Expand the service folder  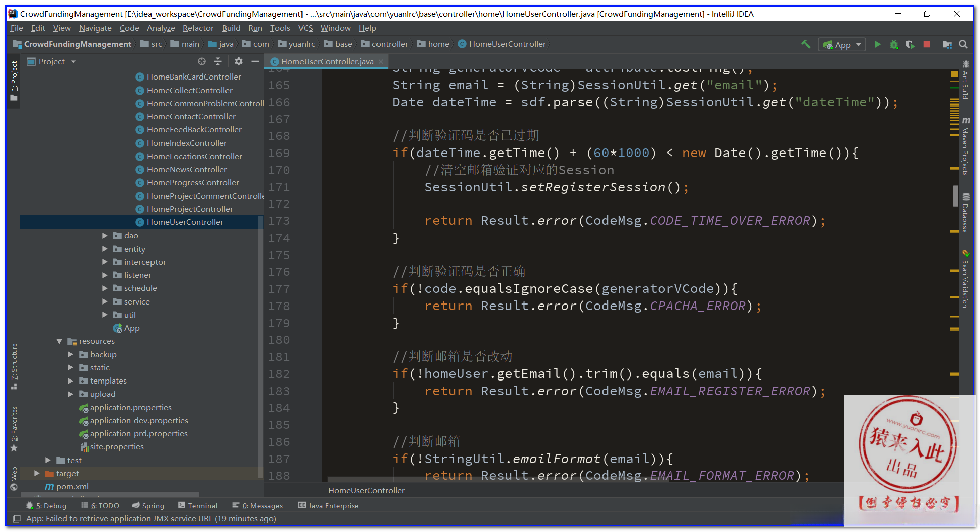pyautogui.click(x=105, y=301)
